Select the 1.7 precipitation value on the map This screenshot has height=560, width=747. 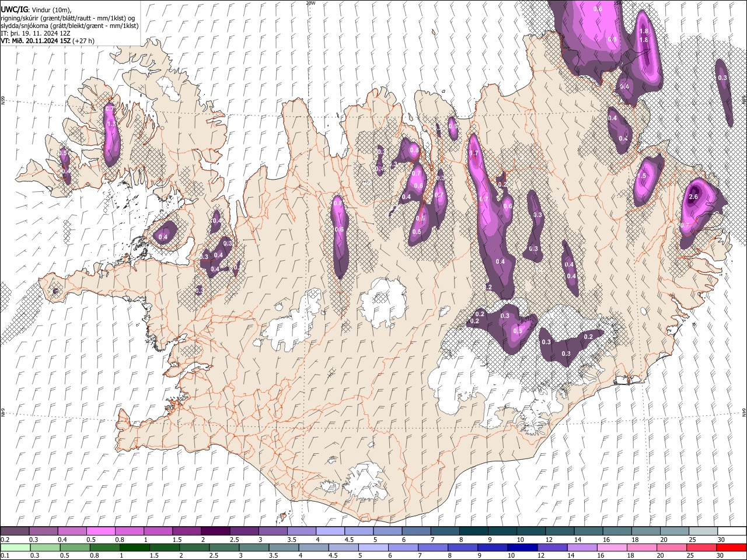coord(474,153)
